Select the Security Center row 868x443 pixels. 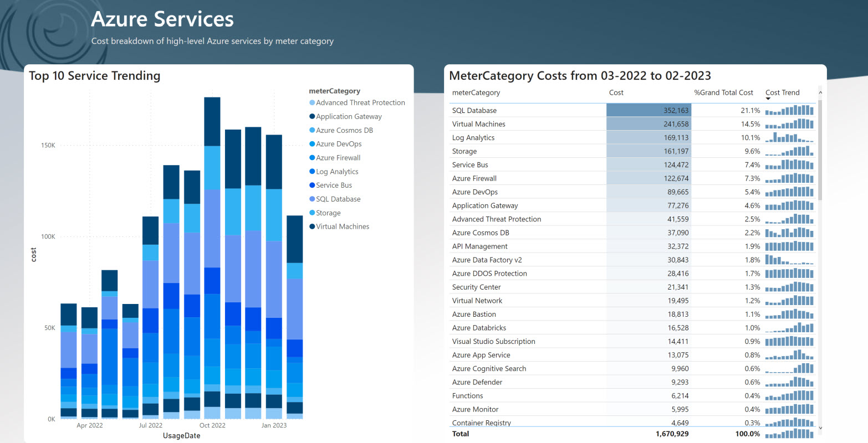[x=632, y=287]
